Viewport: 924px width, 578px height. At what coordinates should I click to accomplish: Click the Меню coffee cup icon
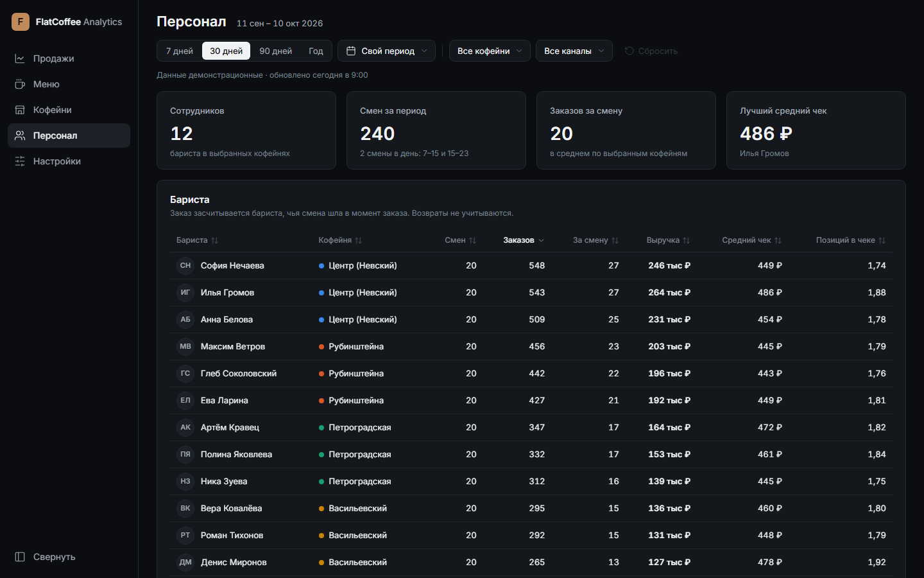coord(20,84)
